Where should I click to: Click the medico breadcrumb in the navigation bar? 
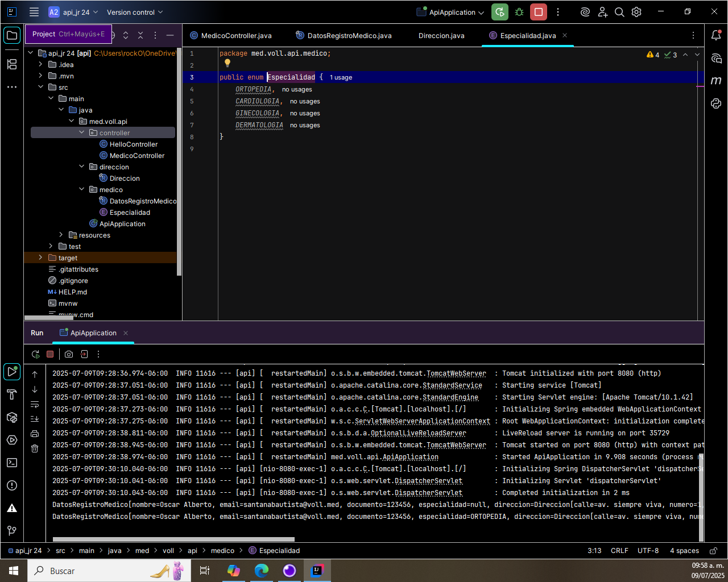click(222, 551)
